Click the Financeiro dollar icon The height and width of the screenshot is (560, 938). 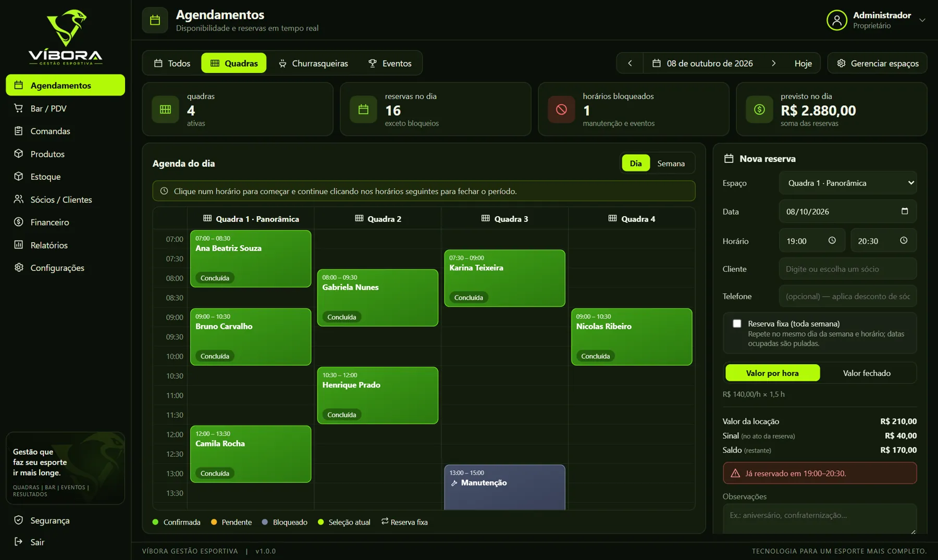(19, 222)
